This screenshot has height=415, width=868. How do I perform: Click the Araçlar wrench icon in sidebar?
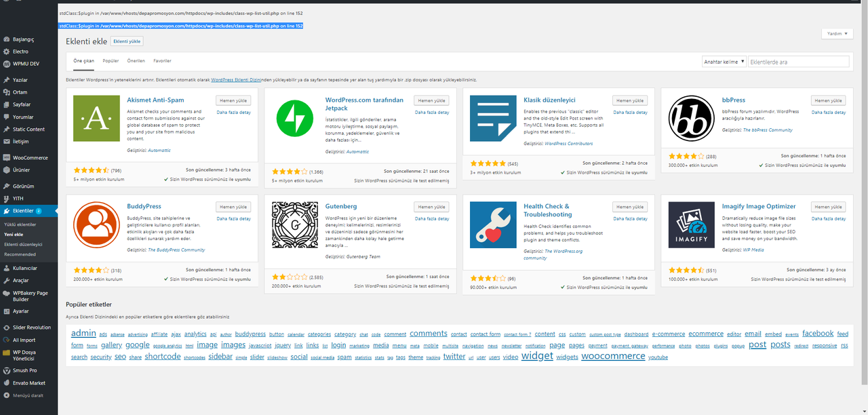6,280
